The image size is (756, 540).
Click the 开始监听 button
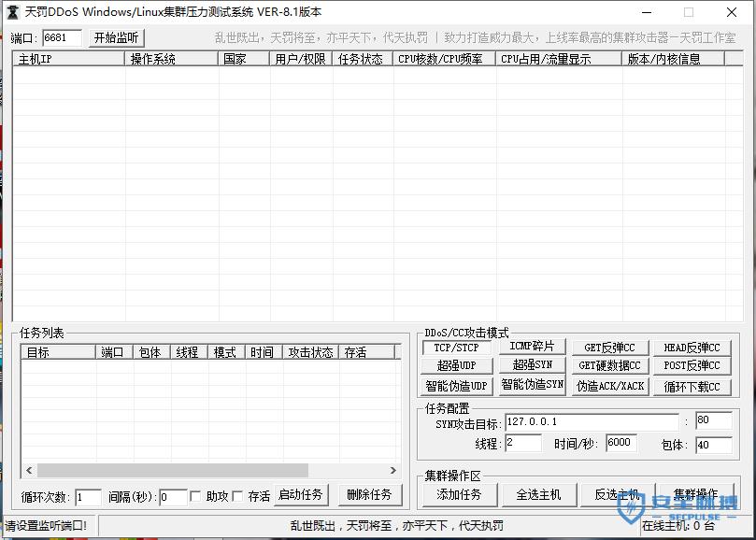[x=115, y=38]
